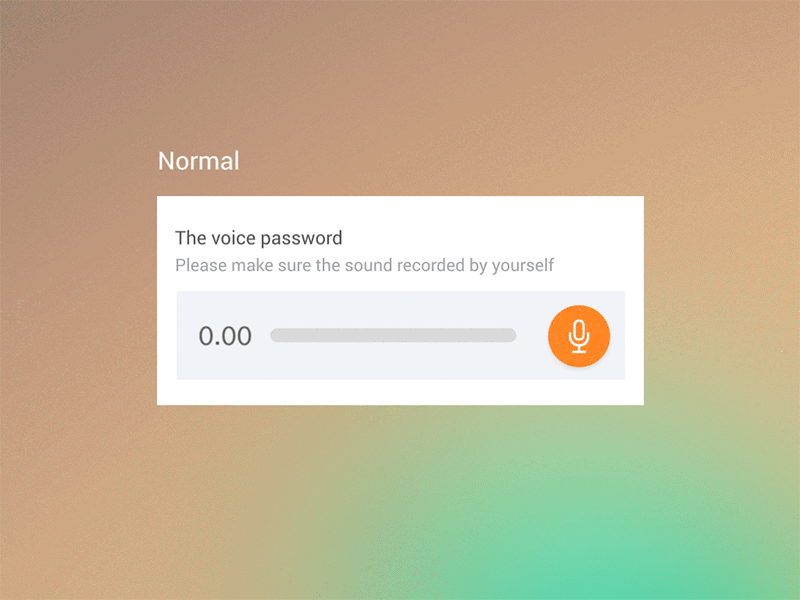The image size is (800, 600).
Task: Select the 0.00 recording timer readout
Action: pyautogui.click(x=225, y=336)
